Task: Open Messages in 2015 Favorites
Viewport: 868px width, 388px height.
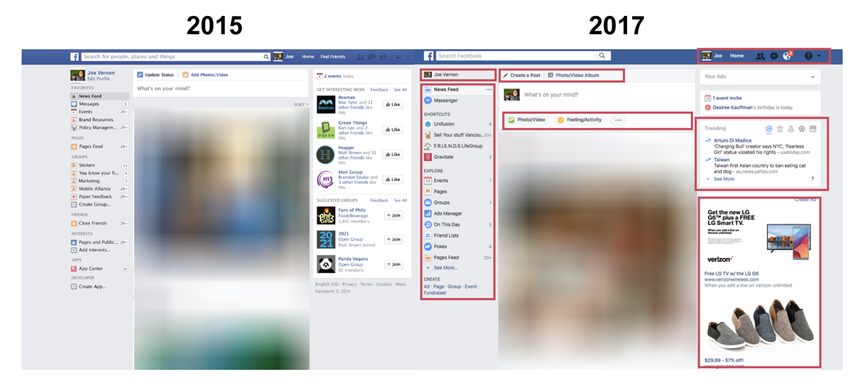Action: [90, 104]
